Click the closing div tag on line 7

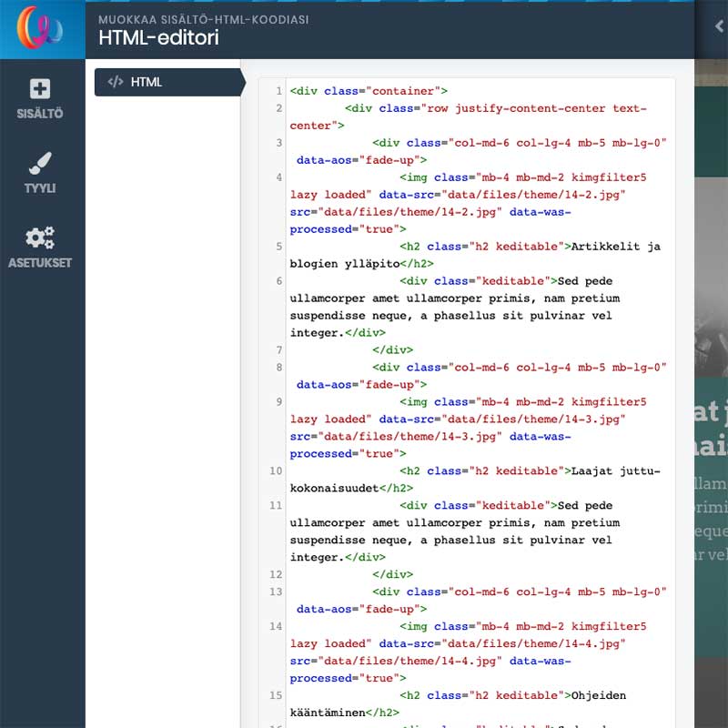click(392, 350)
